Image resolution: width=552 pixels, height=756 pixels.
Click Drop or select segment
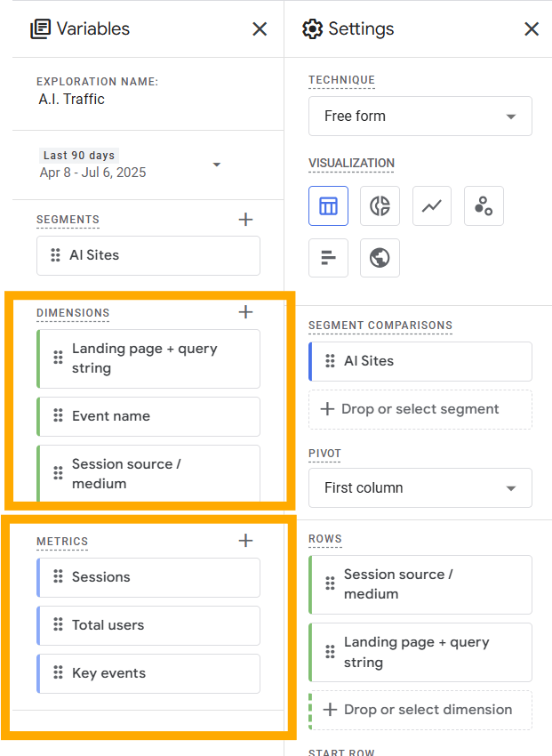[420, 408]
